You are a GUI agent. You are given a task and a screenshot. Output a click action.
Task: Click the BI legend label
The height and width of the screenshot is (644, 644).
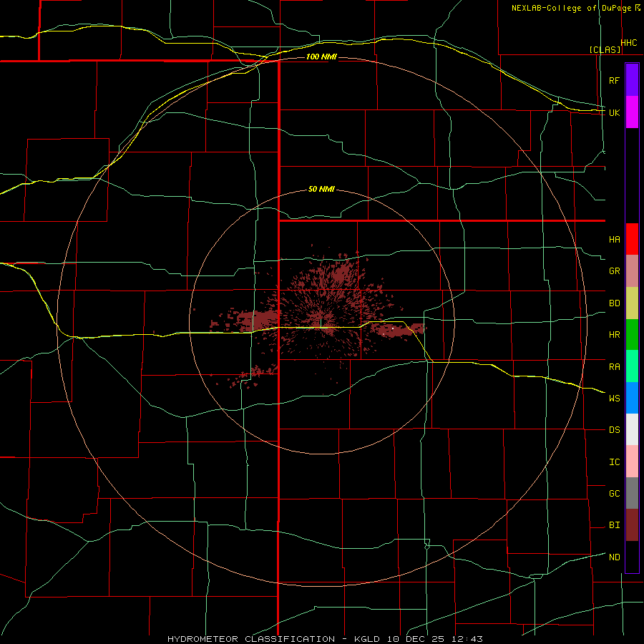pos(614,525)
